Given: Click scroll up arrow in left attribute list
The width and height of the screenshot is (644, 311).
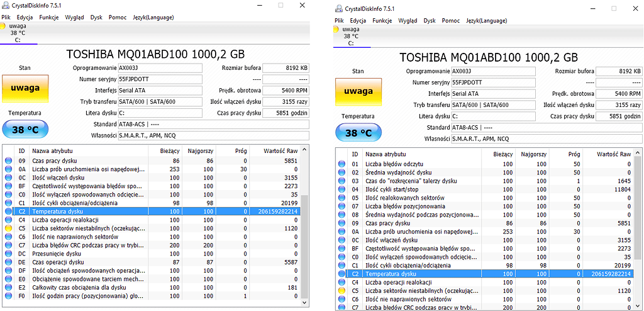Looking at the screenshot, I should point(304,151).
